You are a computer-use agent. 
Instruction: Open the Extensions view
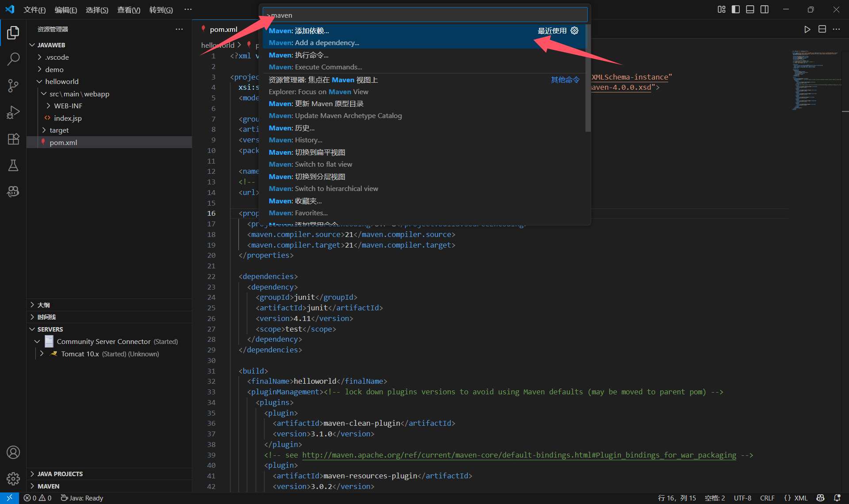[x=13, y=139]
